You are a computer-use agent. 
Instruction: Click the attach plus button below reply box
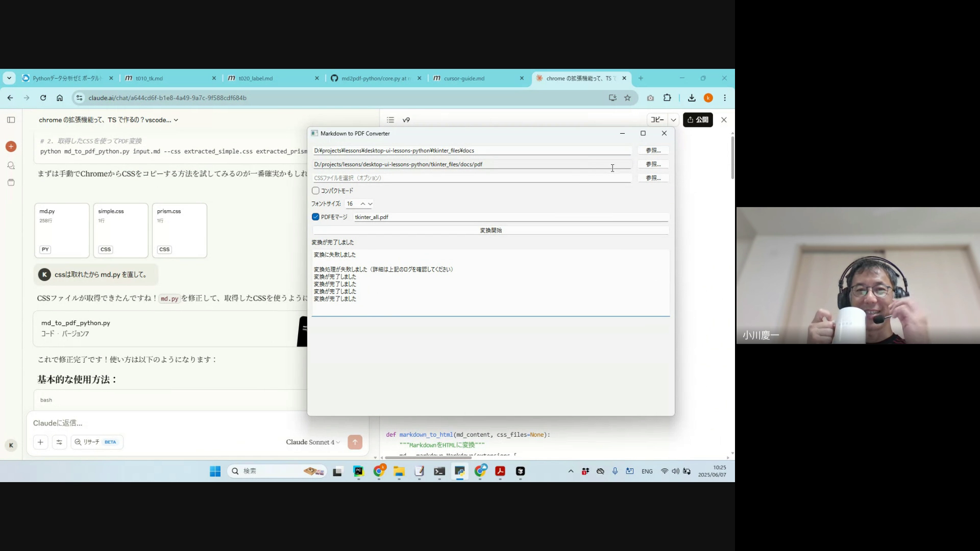tap(40, 442)
